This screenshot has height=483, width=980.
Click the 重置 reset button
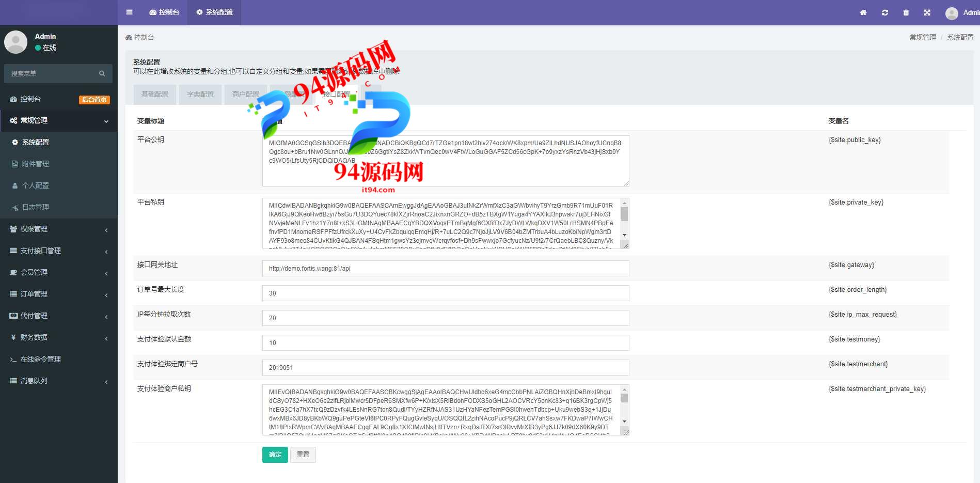303,455
